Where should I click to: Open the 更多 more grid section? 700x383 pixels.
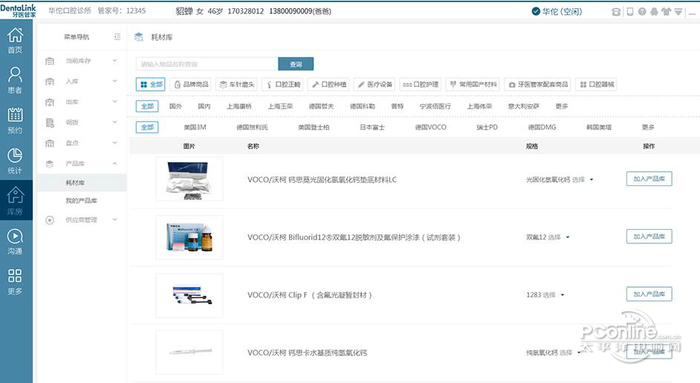click(15, 281)
